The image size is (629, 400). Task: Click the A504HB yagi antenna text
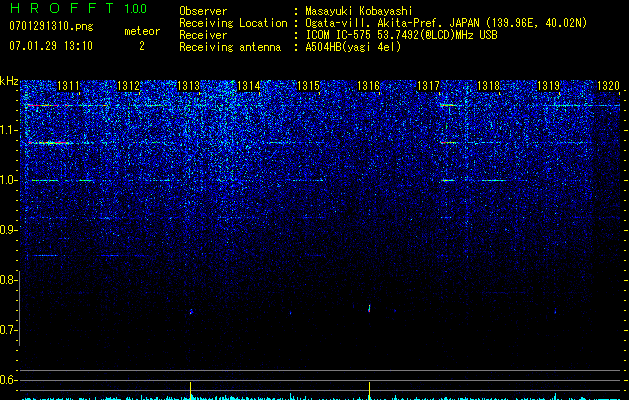coord(353,47)
